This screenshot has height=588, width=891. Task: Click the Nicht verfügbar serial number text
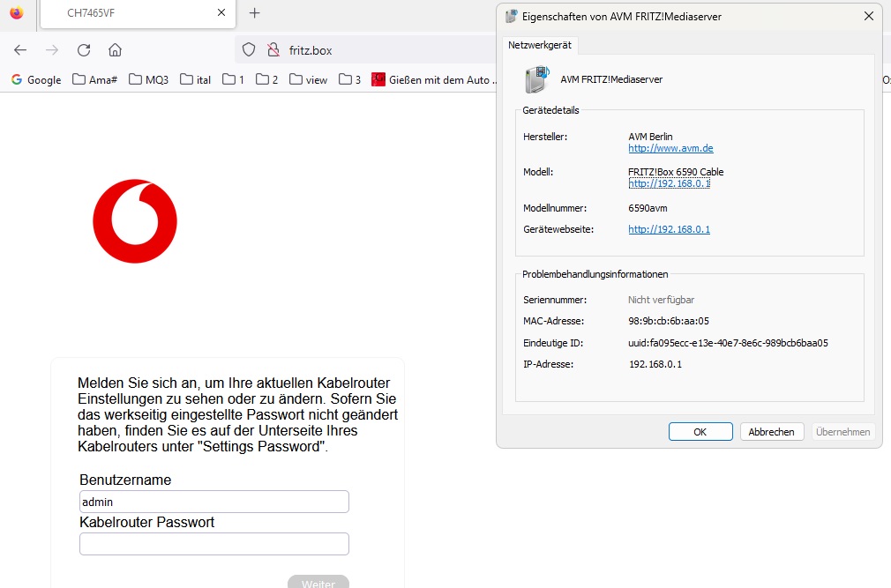pyautogui.click(x=661, y=300)
